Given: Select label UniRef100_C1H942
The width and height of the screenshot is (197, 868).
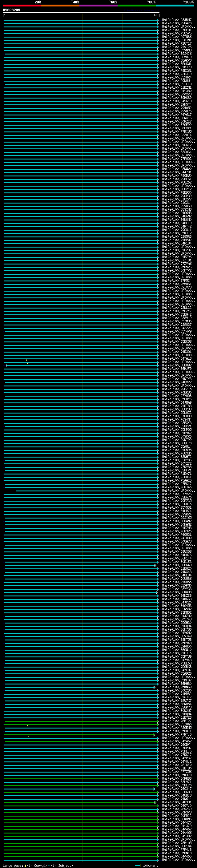Looking at the screenshot, I should (177, 433).
